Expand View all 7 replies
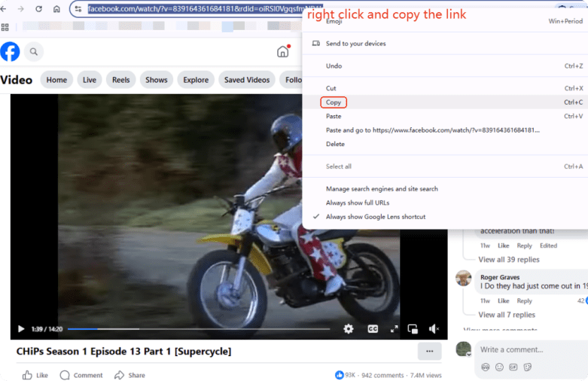The height and width of the screenshot is (381, 588). tap(507, 315)
